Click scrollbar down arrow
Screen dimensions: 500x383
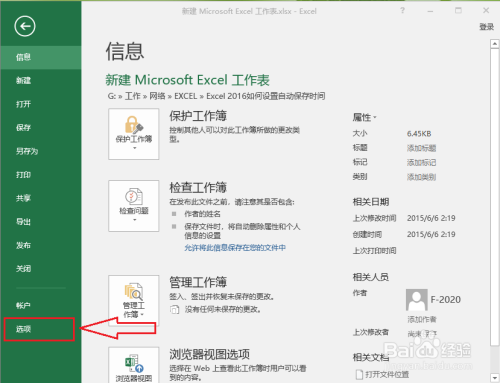click(x=494, y=378)
